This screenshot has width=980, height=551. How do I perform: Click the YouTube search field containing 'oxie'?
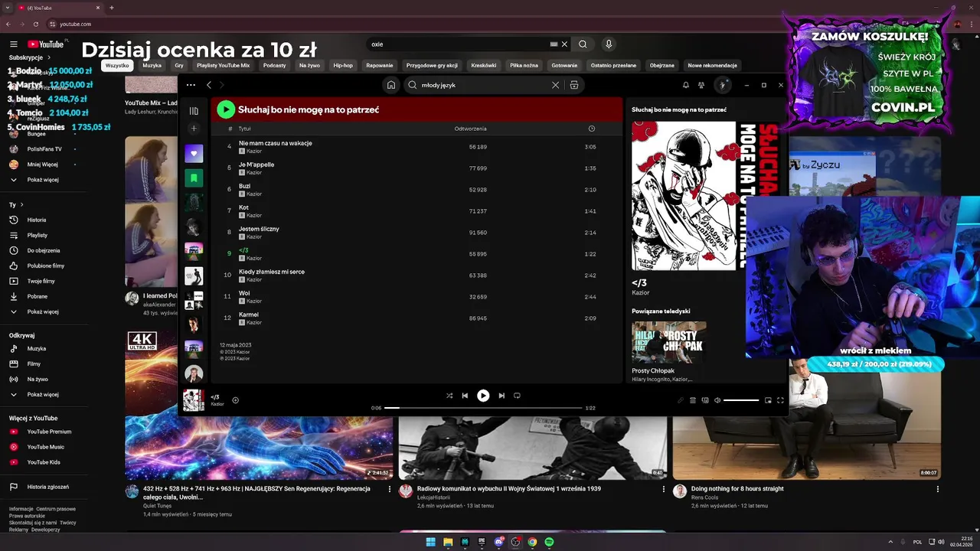pos(459,44)
